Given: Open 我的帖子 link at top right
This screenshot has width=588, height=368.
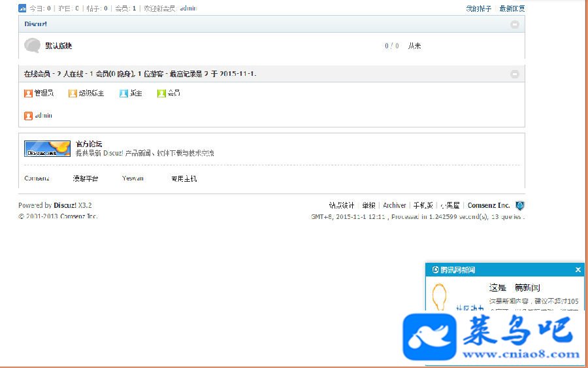Looking at the screenshot, I should 478,8.
